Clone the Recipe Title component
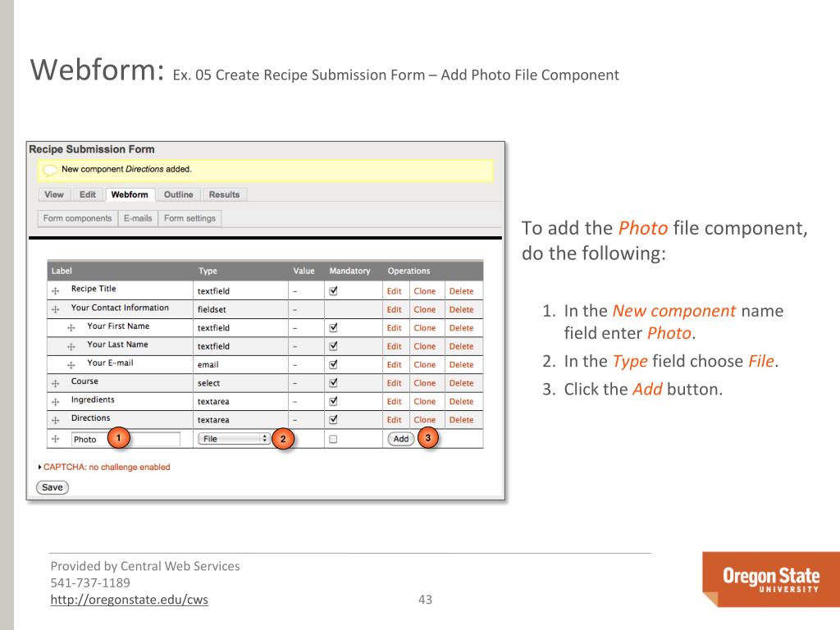Viewport: 840px width, 630px height. click(424, 291)
